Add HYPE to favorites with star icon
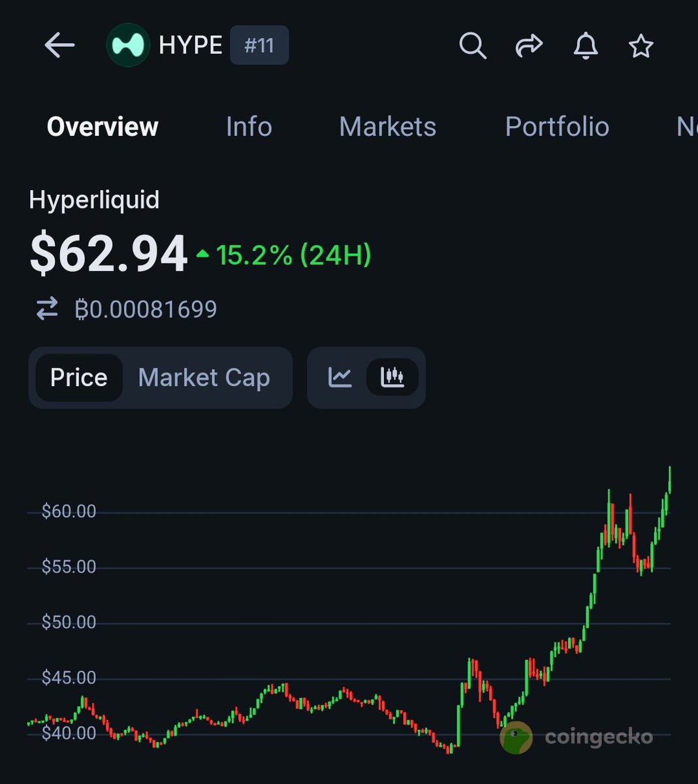698x784 pixels. pos(641,46)
